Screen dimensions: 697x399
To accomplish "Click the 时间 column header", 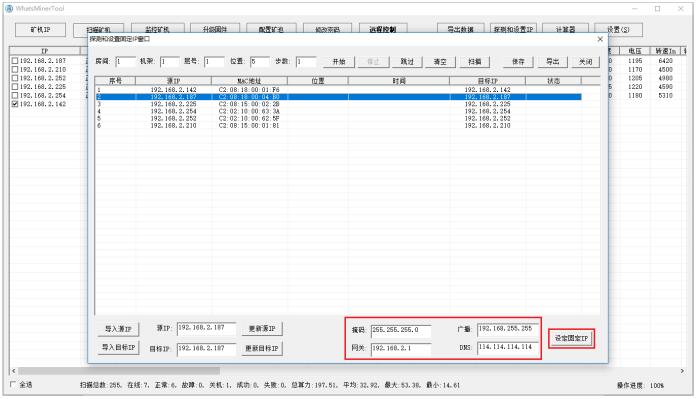I will 399,81.
